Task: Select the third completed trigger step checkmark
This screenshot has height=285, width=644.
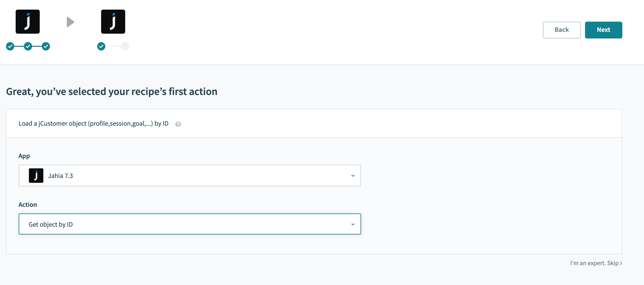Action: coord(46,46)
